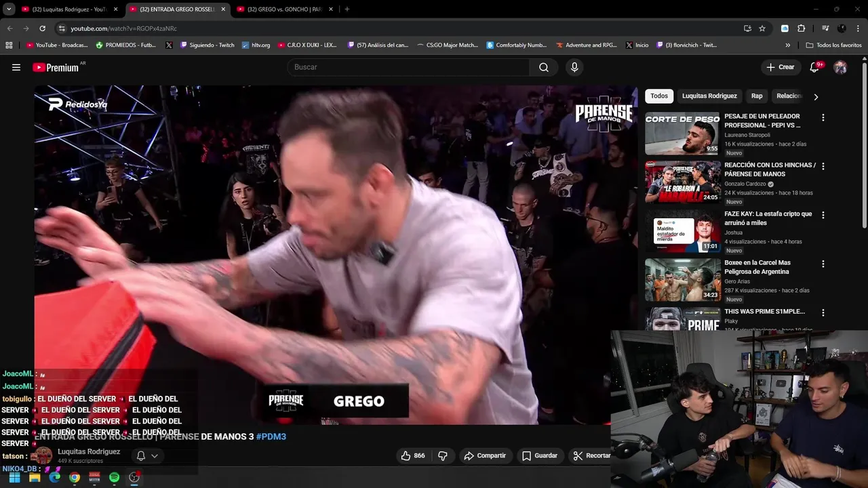Open options for the PESAJE DE UN PELEADOR video
868x488 pixels.
(823, 117)
